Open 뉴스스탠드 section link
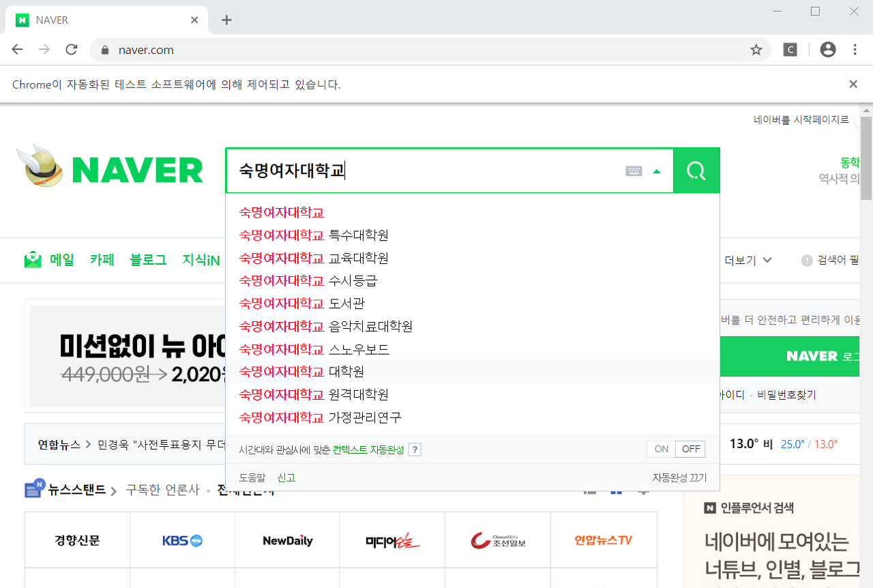Viewport: 873px width, 588px height. pos(76,489)
